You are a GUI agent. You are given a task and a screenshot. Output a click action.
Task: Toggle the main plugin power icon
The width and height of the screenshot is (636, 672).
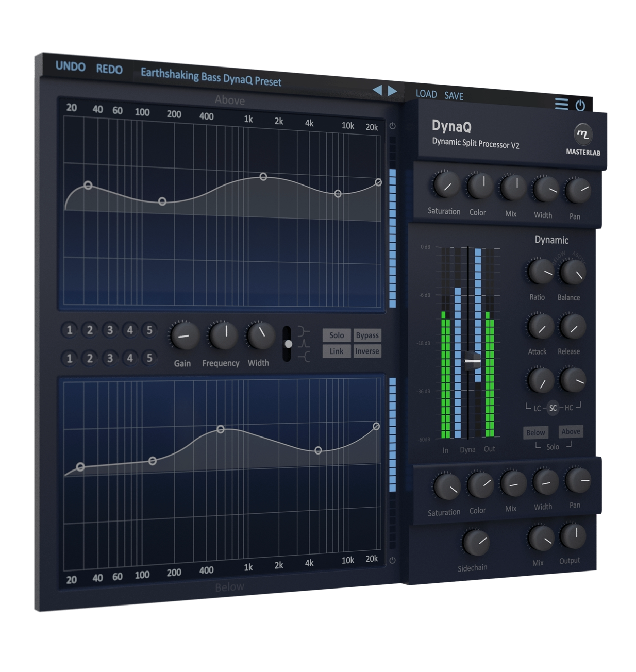(x=580, y=105)
